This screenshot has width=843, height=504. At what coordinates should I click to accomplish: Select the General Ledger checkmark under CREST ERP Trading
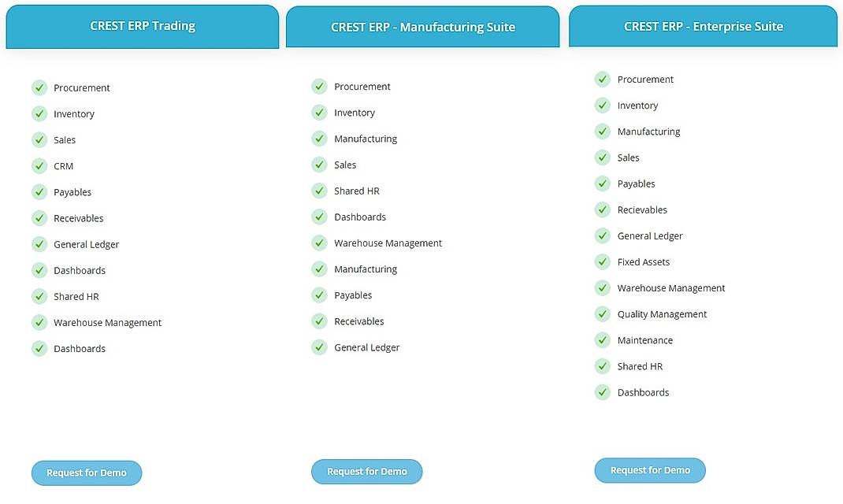point(39,244)
